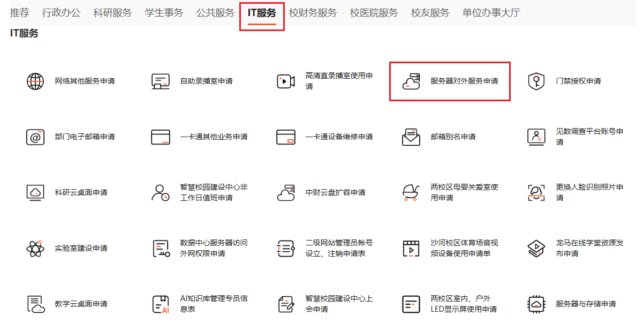Select the video camera icon for 高清直录播室
Screen dimensions: 644x330
(286, 81)
